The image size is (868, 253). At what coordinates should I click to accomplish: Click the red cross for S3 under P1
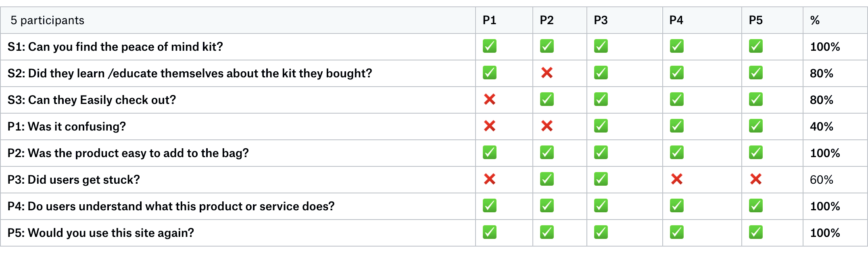(489, 100)
